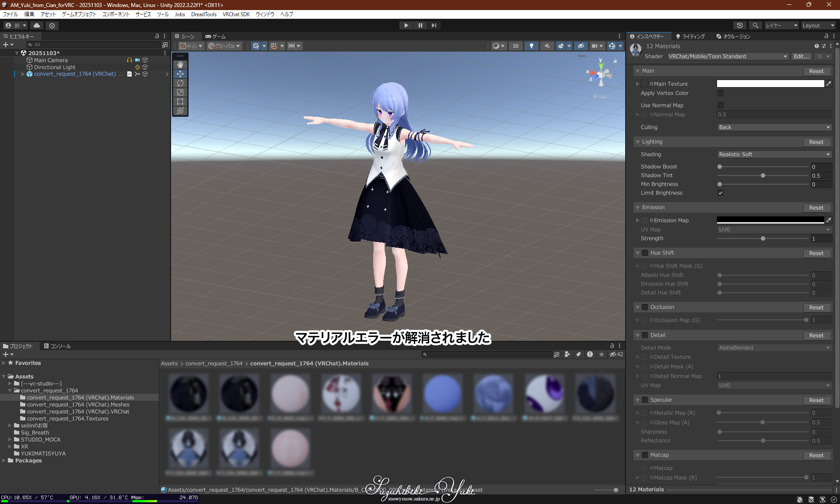Click the undo history icon
The width and height of the screenshot is (840, 504).
(739, 25)
